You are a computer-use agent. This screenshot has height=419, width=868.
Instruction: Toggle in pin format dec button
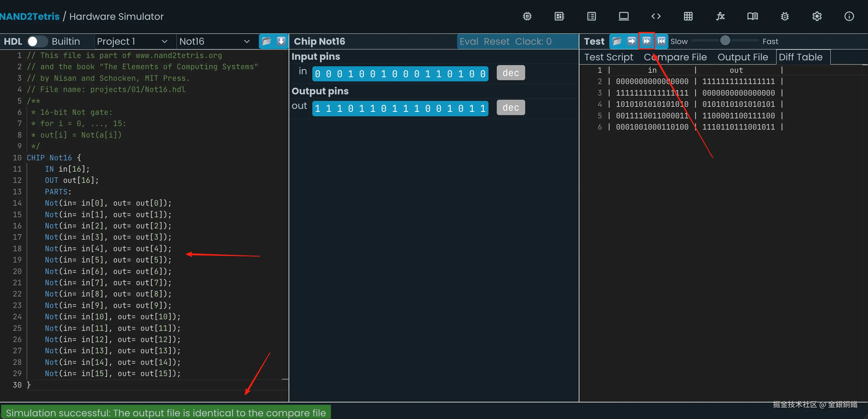click(x=510, y=73)
